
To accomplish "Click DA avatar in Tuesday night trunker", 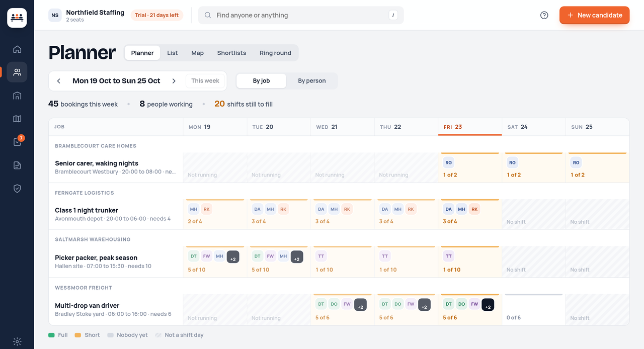I will (257, 209).
